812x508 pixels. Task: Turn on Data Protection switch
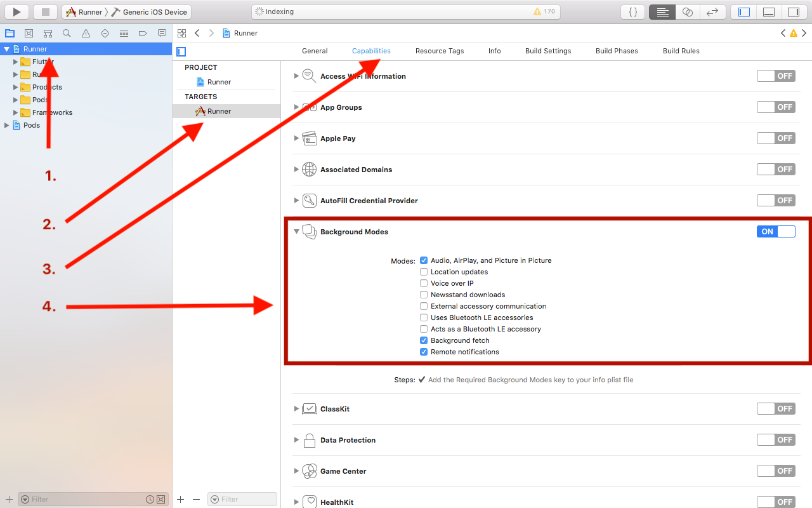coord(776,440)
